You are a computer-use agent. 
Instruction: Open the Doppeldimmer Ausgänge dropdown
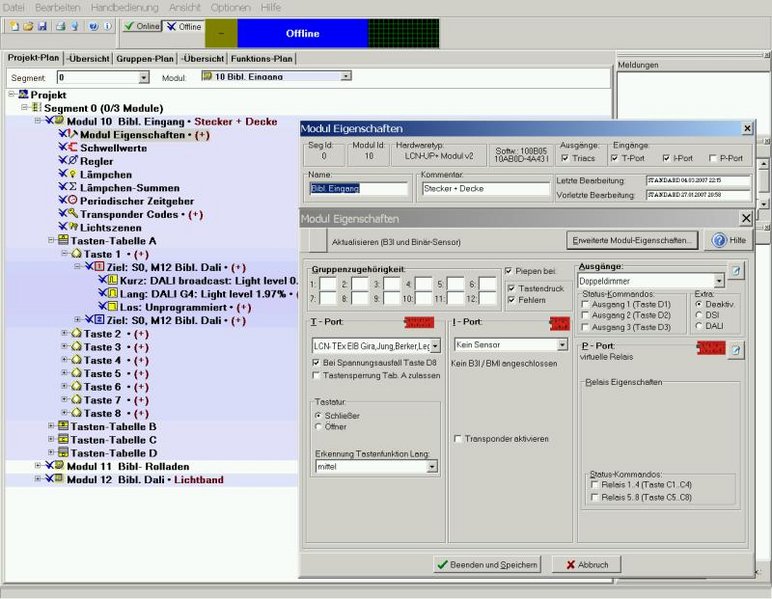pos(718,281)
